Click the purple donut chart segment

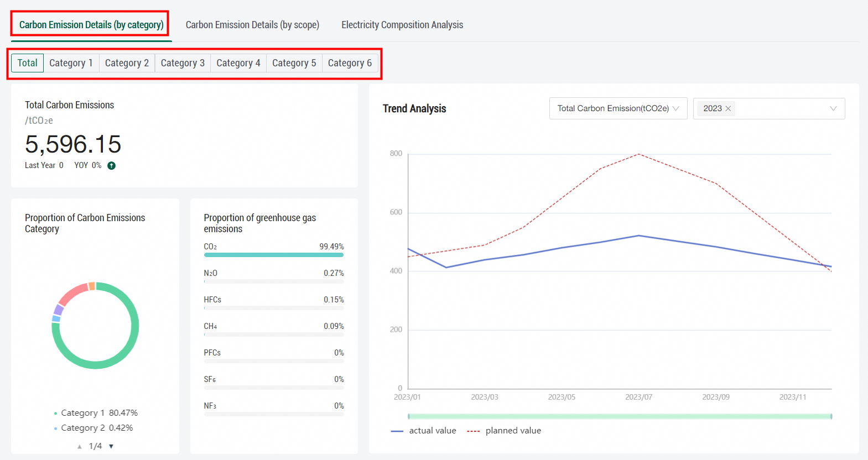[x=58, y=310]
